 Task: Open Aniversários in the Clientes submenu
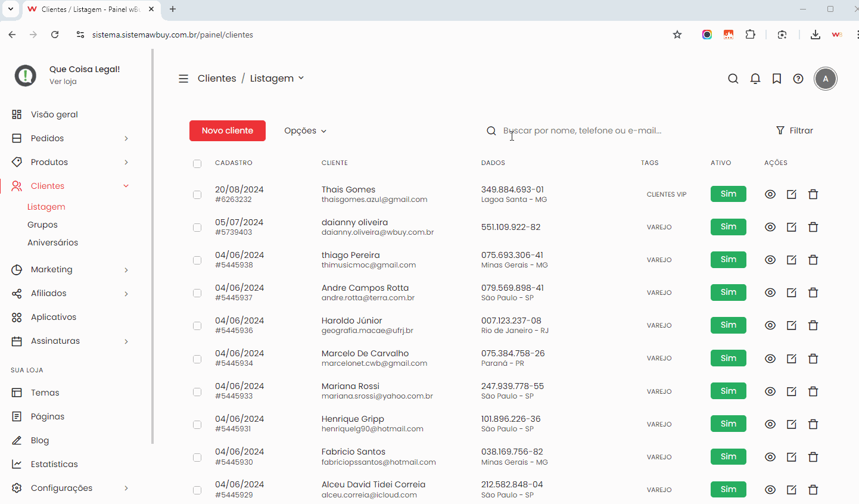pos(52,242)
